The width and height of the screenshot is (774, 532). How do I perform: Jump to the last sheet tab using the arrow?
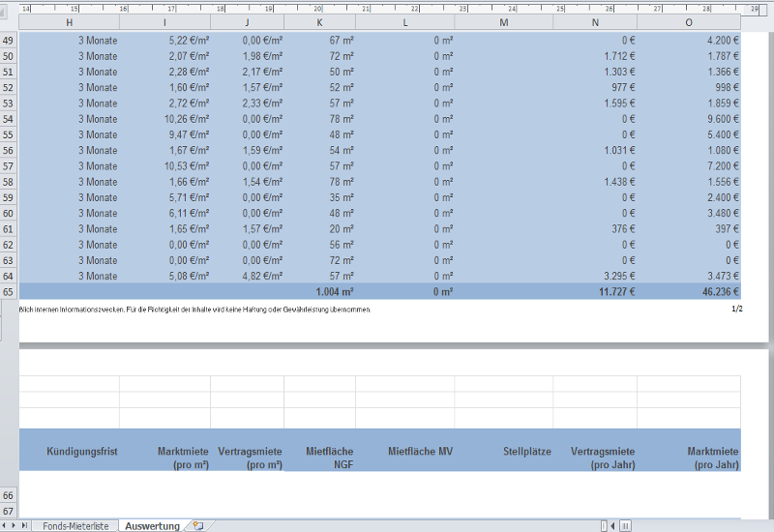23,525
